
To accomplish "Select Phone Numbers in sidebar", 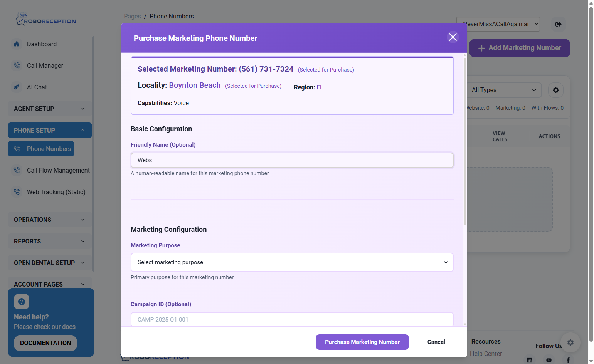I will coord(41,149).
